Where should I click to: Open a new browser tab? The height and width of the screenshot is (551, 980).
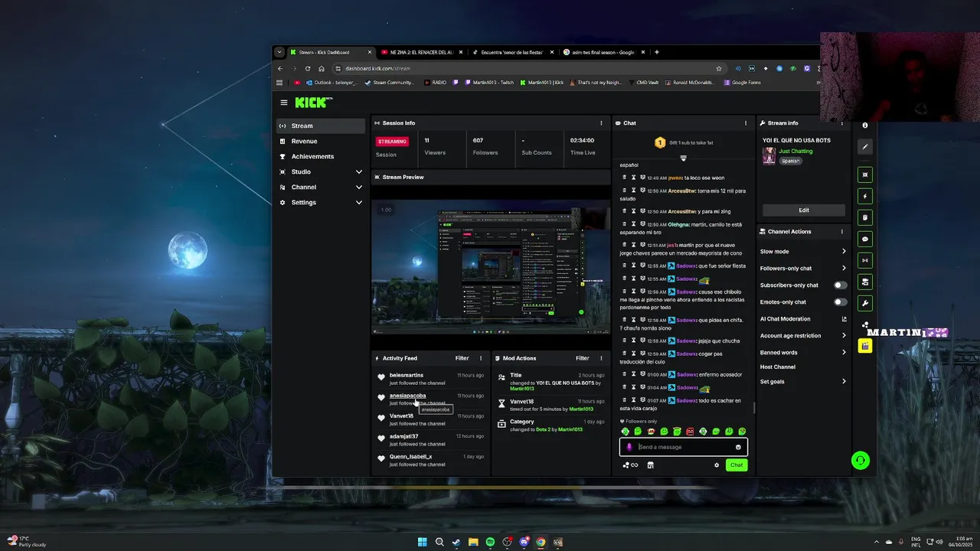coord(656,52)
